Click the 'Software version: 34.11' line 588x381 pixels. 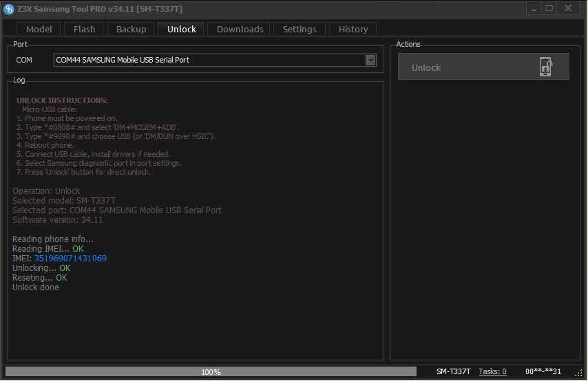57,220
